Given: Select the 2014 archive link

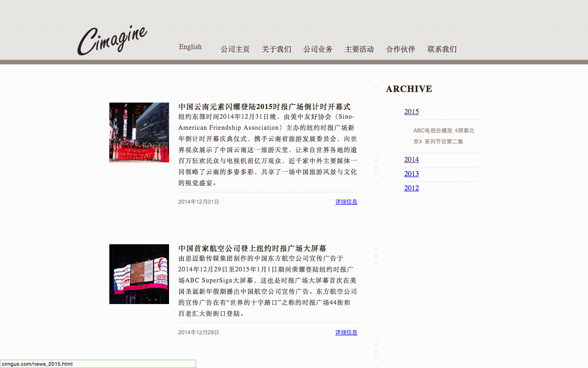Looking at the screenshot, I should tap(412, 160).
